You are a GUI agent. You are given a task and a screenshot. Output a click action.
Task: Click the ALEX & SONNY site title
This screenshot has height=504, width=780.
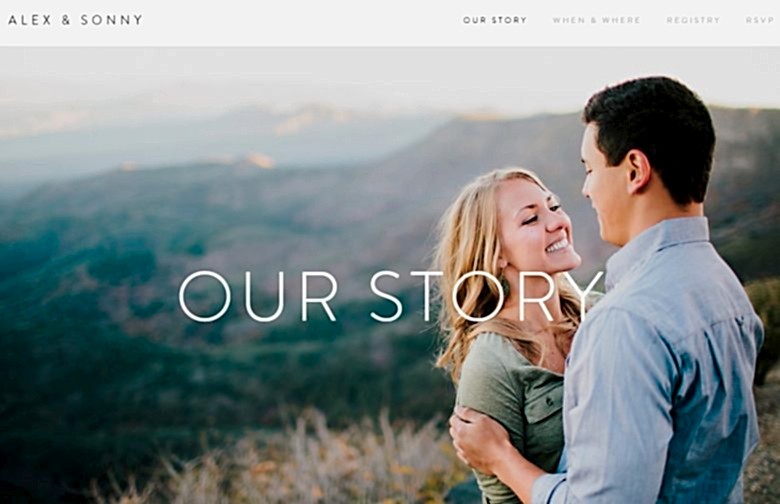pyautogui.click(x=76, y=20)
